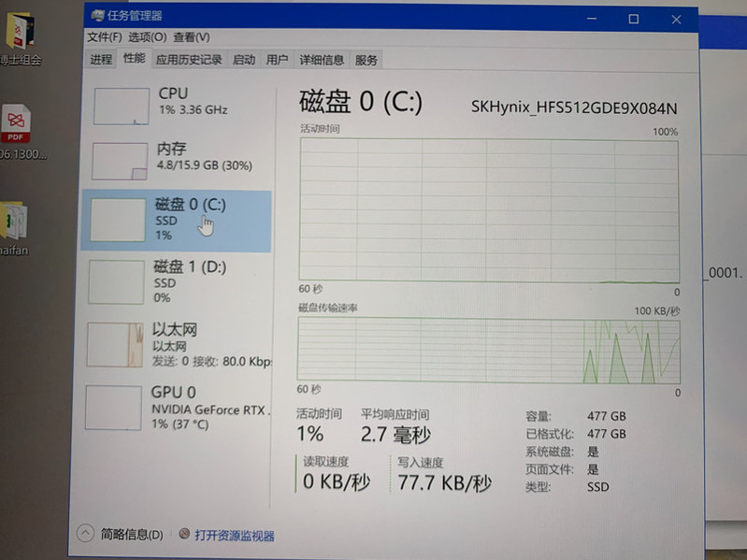This screenshot has height=560, width=747.
Task: Open the File (文件) menu
Action: pyautogui.click(x=105, y=37)
